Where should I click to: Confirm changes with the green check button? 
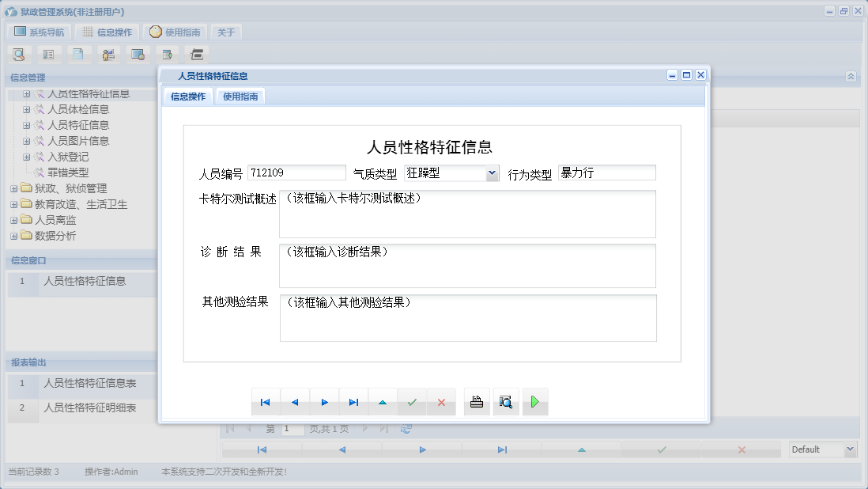(x=412, y=402)
